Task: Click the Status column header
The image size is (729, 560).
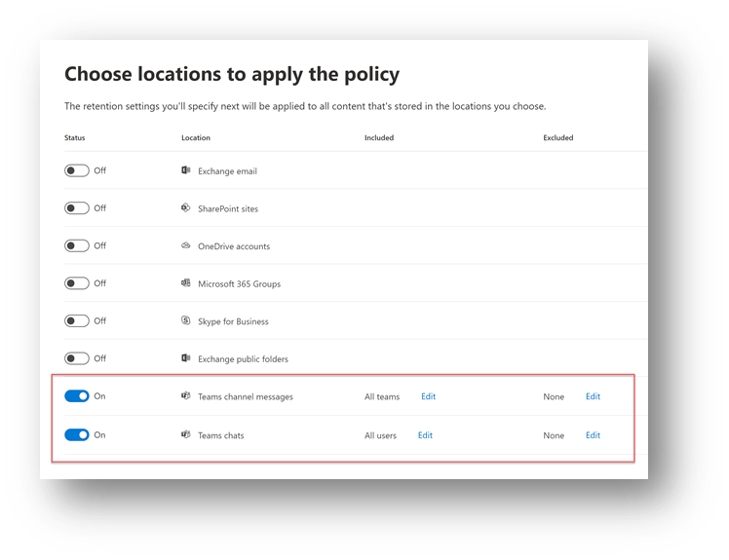Action: (74, 137)
